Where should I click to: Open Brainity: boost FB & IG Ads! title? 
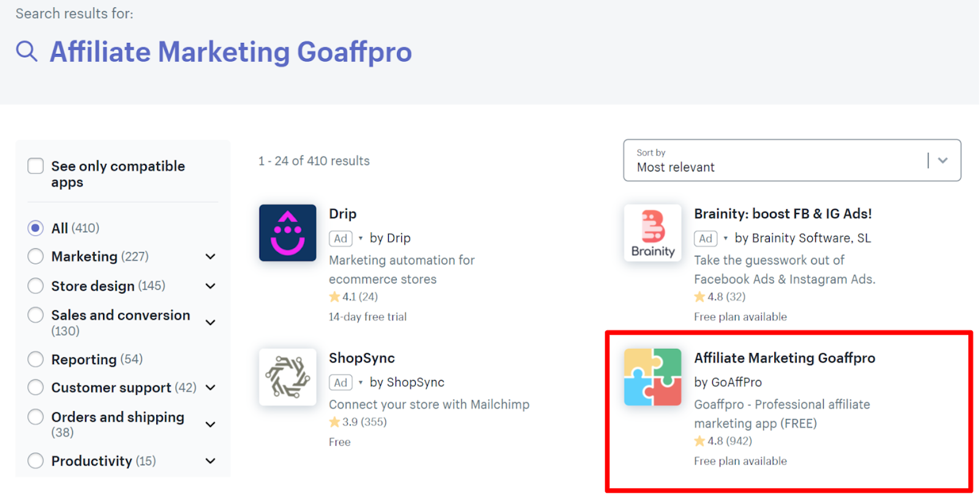click(783, 214)
